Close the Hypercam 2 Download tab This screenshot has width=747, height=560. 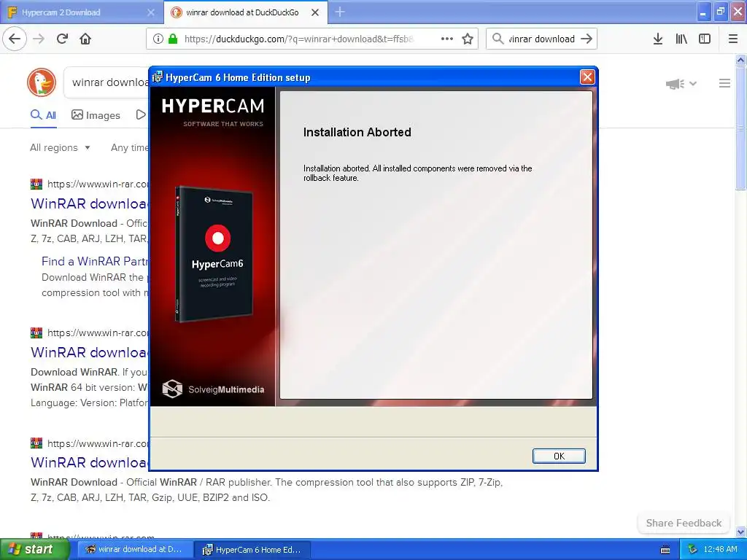[x=150, y=12]
